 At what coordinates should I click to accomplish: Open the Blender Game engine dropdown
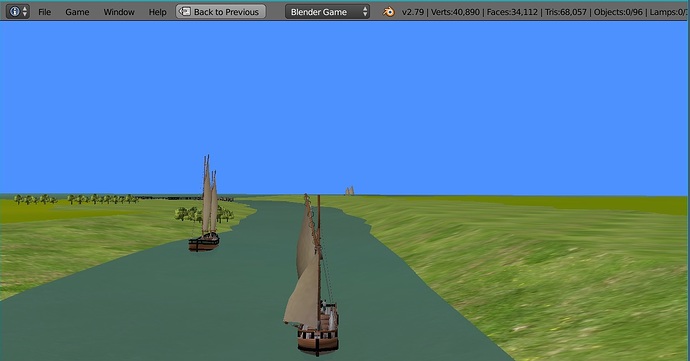pyautogui.click(x=327, y=12)
